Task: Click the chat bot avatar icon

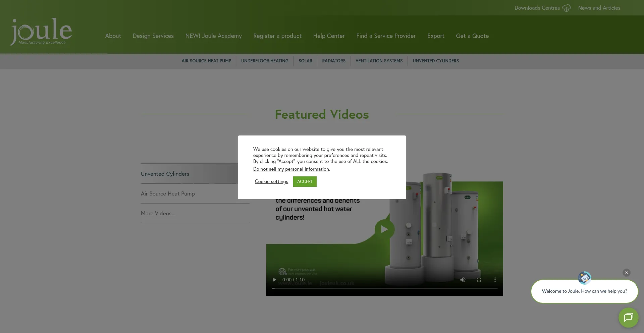Action: coord(584,278)
